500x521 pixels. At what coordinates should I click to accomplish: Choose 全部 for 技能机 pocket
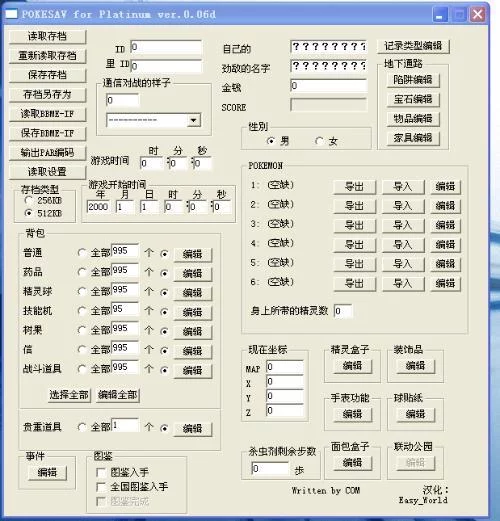pyautogui.click(x=82, y=311)
